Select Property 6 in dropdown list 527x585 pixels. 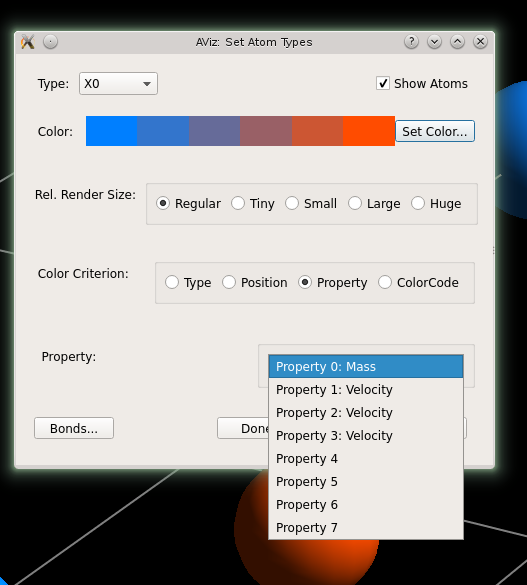[366, 505]
